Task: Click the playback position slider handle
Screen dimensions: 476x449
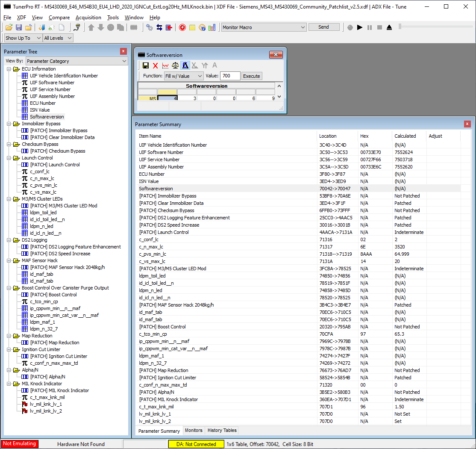Action: [400, 27]
